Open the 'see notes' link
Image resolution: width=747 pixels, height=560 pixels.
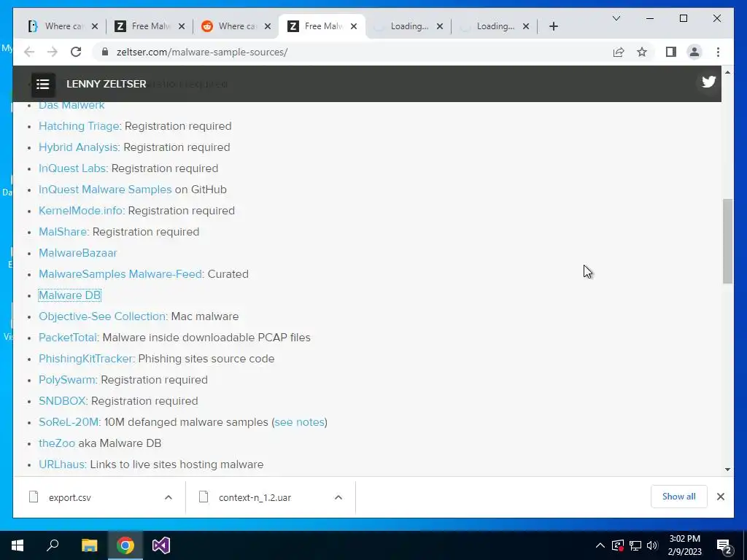click(299, 422)
